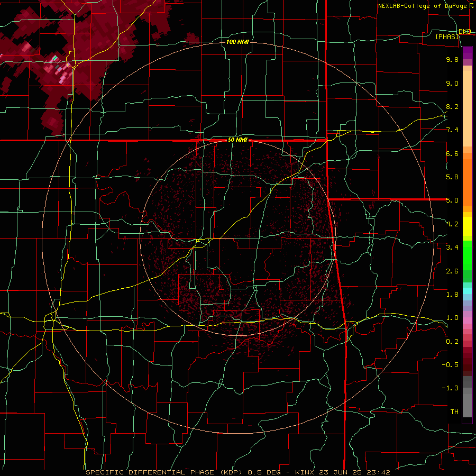Pick the pink swatch beside 1.0
The image size is (476, 476).
click(x=467, y=321)
